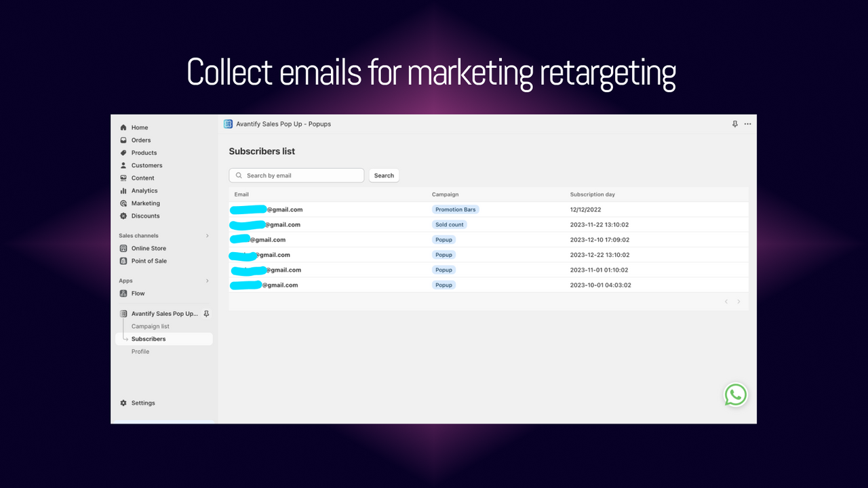This screenshot has width=868, height=488.
Task: Open Orders in the sidebar
Action: click(x=141, y=140)
